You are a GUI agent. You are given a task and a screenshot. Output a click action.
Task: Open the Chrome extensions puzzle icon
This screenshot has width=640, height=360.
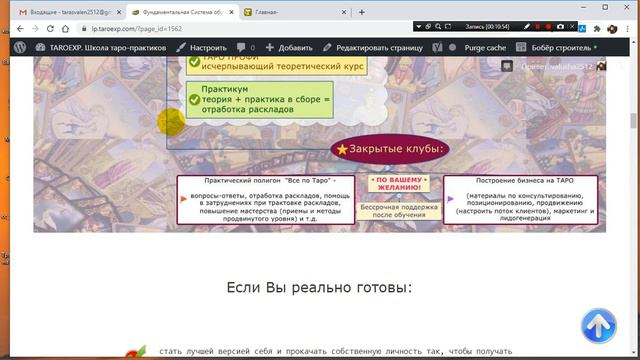(597, 29)
